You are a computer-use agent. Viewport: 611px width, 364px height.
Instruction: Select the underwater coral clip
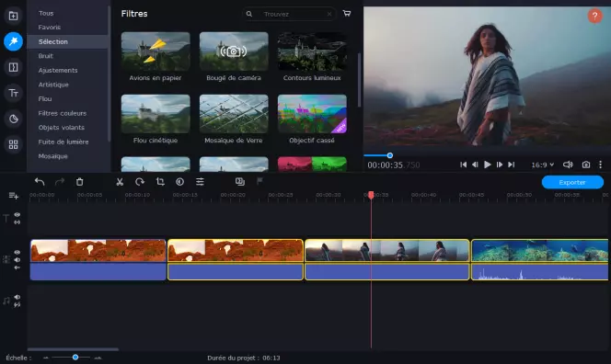click(540, 259)
